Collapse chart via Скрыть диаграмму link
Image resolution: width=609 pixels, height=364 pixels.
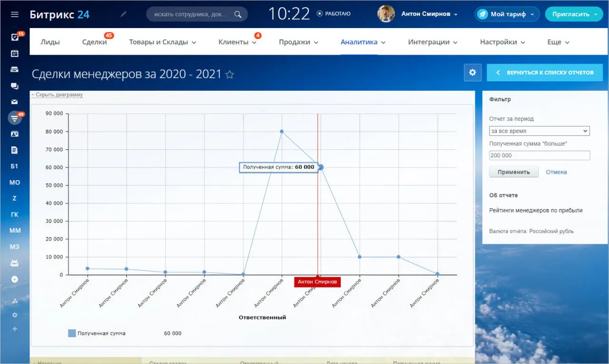[57, 95]
